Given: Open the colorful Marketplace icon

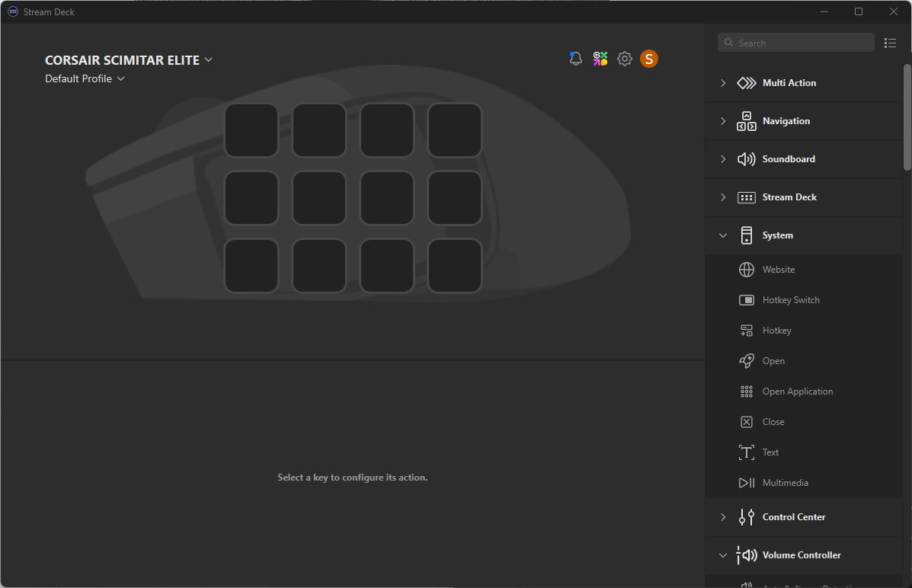Looking at the screenshot, I should pyautogui.click(x=600, y=59).
